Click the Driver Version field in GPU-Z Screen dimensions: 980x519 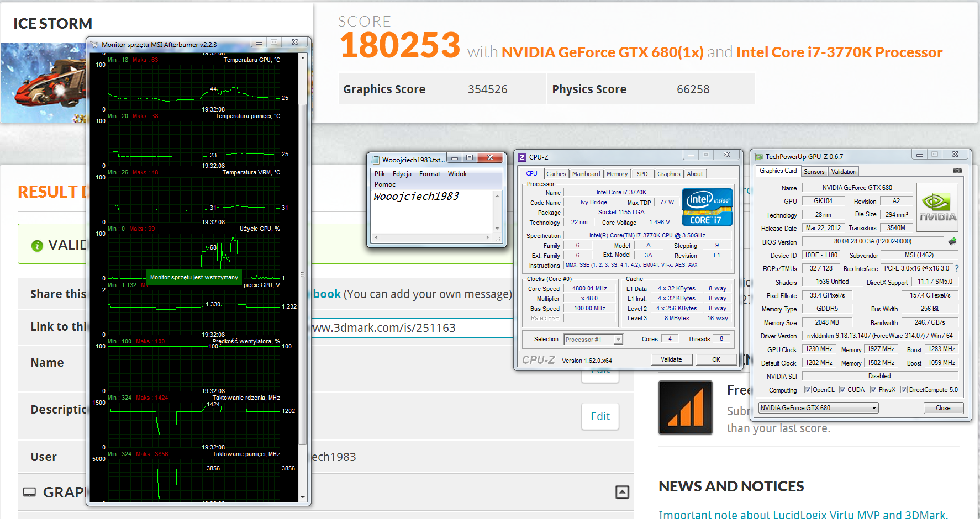coord(880,336)
